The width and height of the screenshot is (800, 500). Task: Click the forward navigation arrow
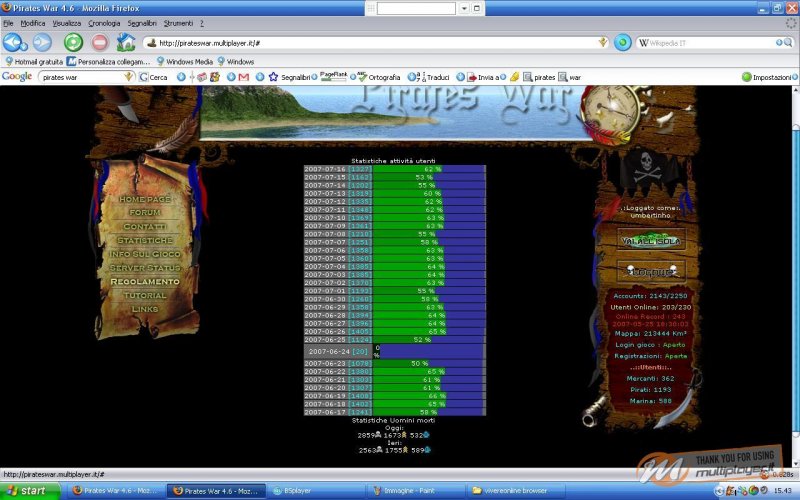tap(42, 42)
